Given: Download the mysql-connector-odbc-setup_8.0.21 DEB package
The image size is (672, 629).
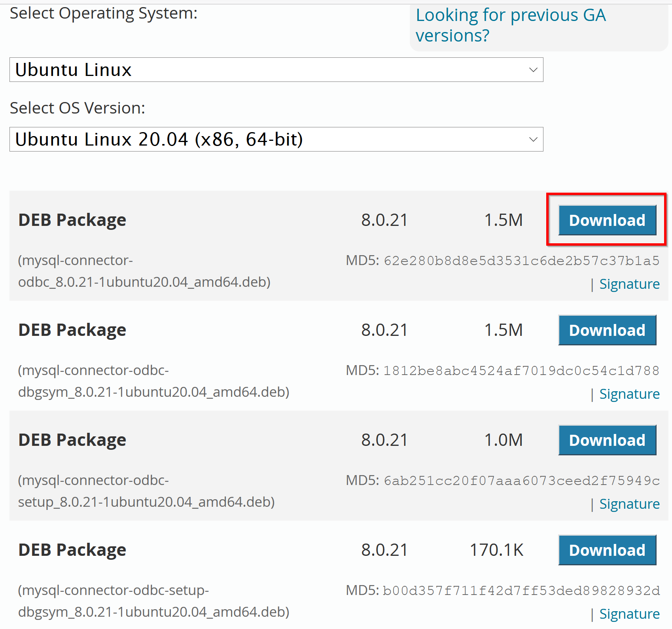Looking at the screenshot, I should [x=607, y=440].
